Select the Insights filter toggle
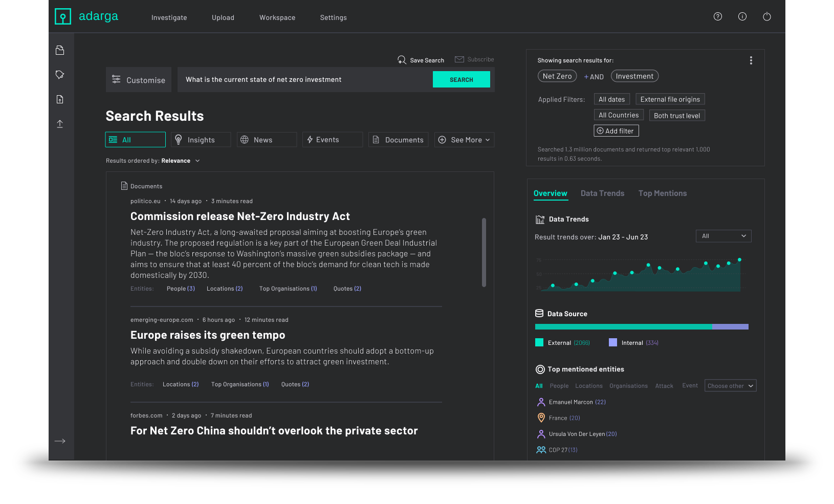834x504 pixels. 201,140
